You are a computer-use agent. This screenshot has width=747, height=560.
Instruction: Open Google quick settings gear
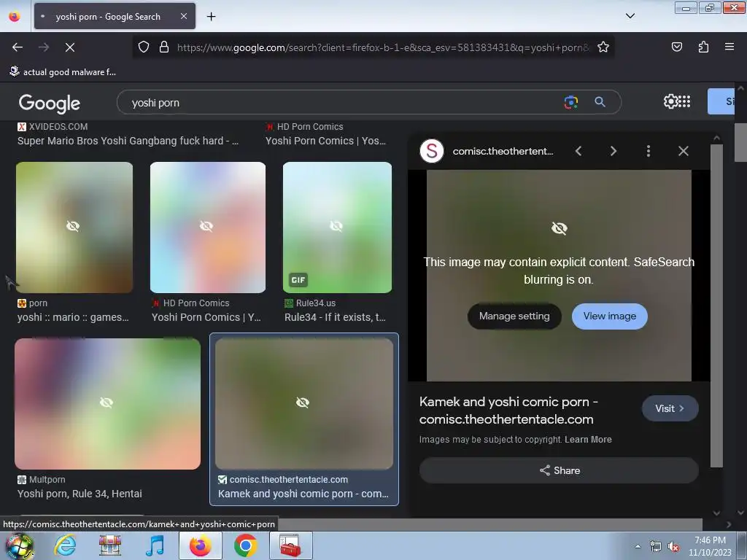coord(670,101)
